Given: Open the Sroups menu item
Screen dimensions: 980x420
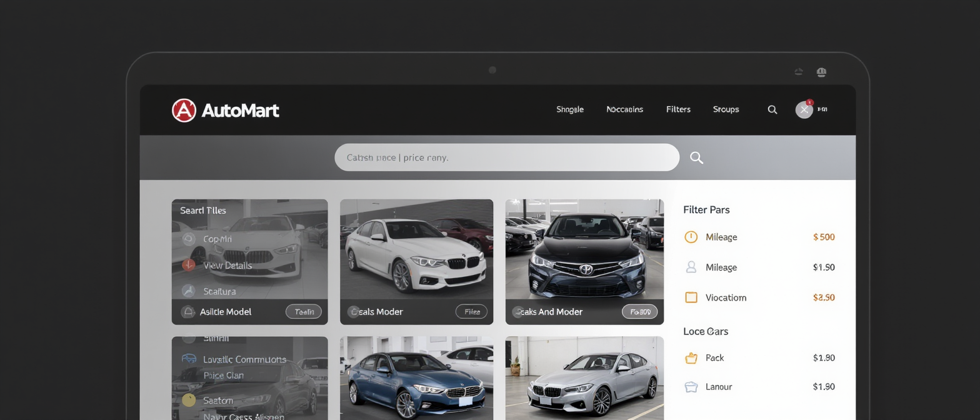Looking at the screenshot, I should tap(726, 109).
